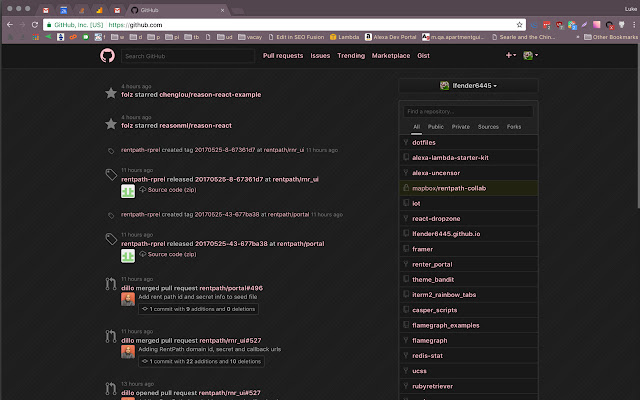Image resolution: width=640 pixels, height=400 pixels.
Task: Open the theme_bandit repository
Action: pos(433,280)
